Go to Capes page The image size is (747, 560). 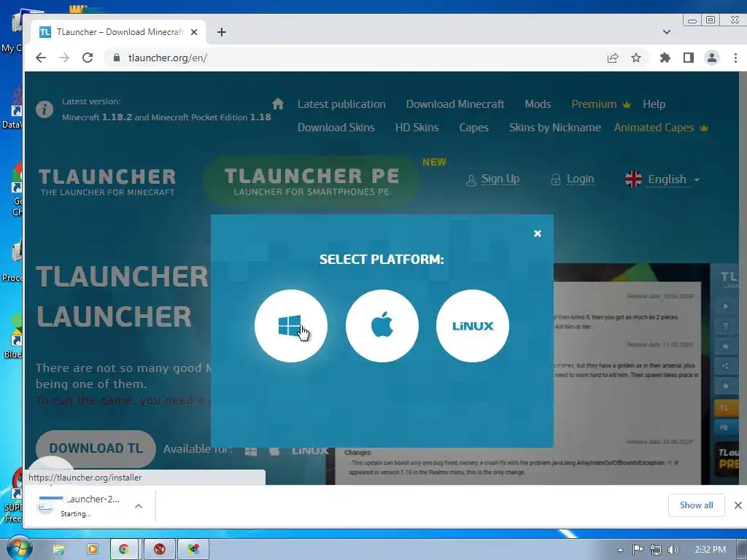pyautogui.click(x=473, y=128)
